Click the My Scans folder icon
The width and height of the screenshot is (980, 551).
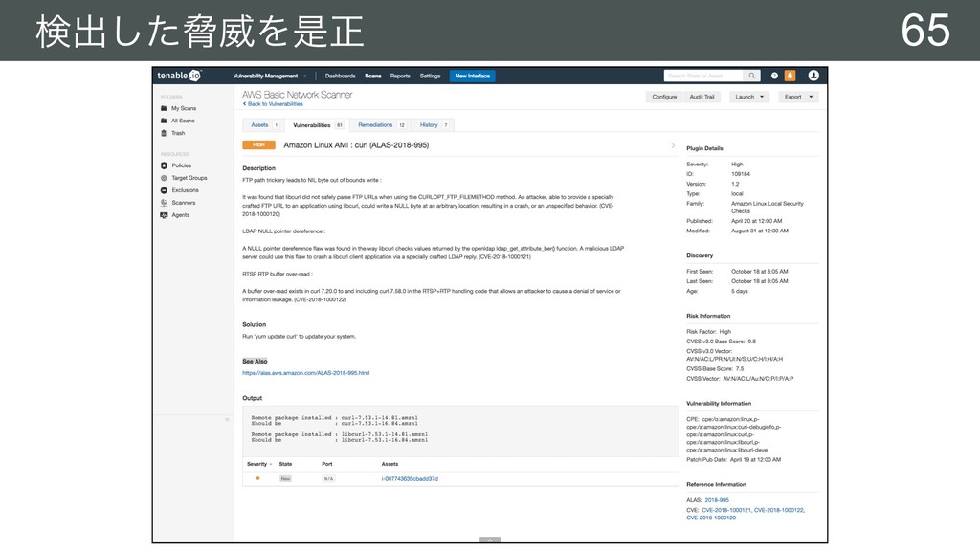point(164,108)
